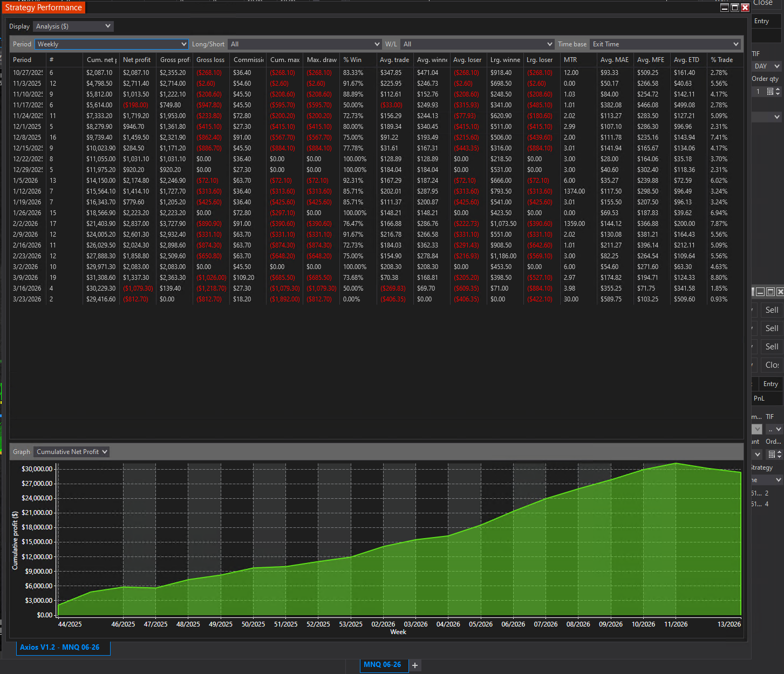Sort by the Net profit column header
784x674 pixels.
(137, 60)
